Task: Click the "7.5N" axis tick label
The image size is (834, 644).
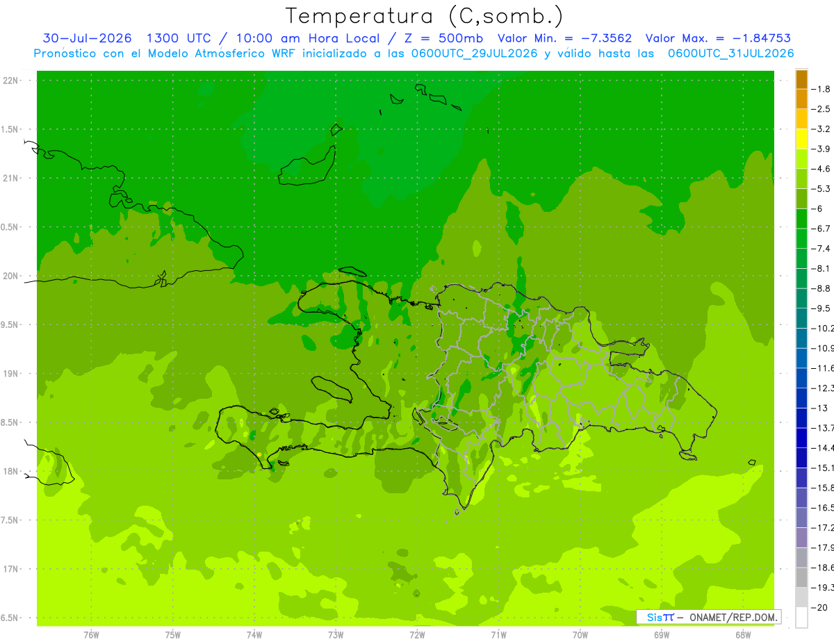Action: click(10, 520)
